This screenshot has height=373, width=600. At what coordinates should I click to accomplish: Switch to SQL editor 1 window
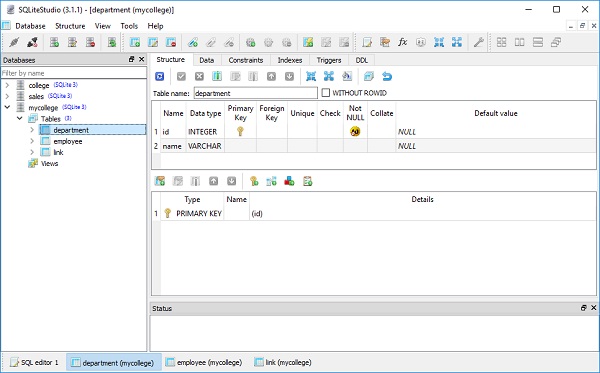click(x=34, y=362)
